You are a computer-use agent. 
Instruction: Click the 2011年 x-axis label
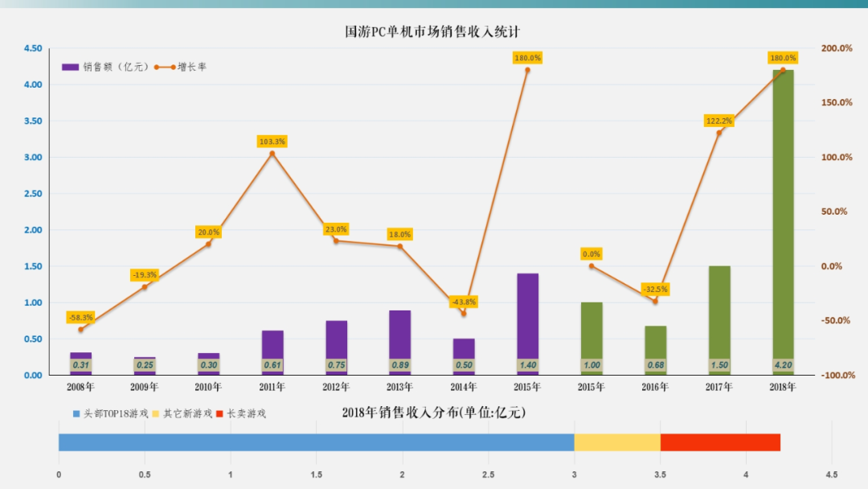272,387
